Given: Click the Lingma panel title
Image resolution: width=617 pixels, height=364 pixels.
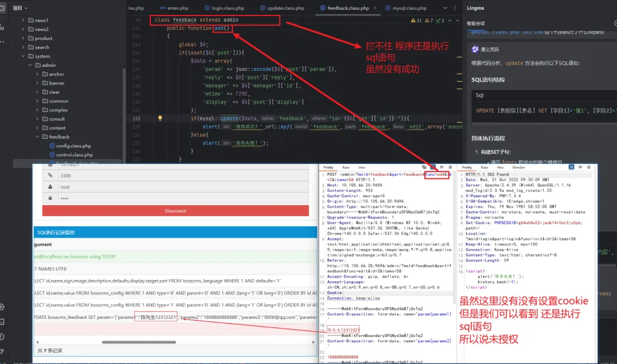Looking at the screenshot, I should [x=475, y=8].
